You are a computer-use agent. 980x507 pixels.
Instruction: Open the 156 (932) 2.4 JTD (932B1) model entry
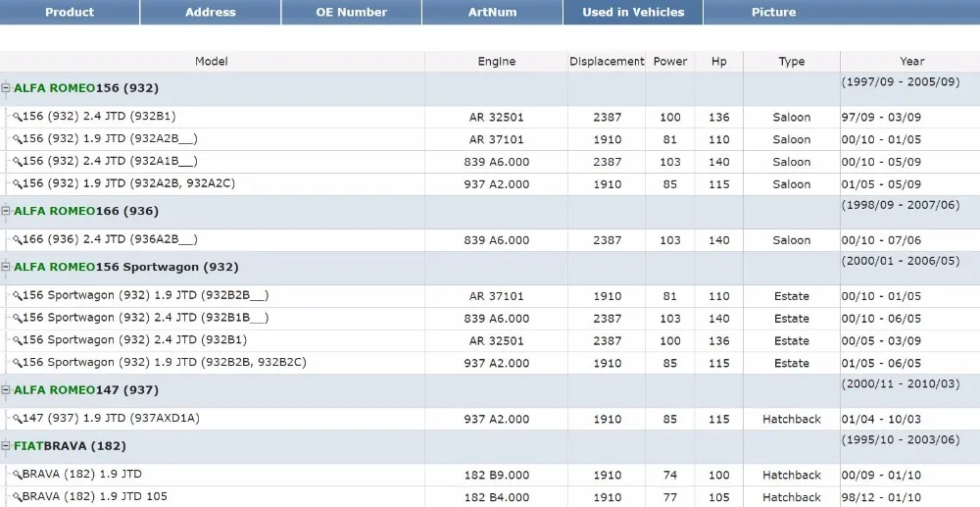(99, 117)
